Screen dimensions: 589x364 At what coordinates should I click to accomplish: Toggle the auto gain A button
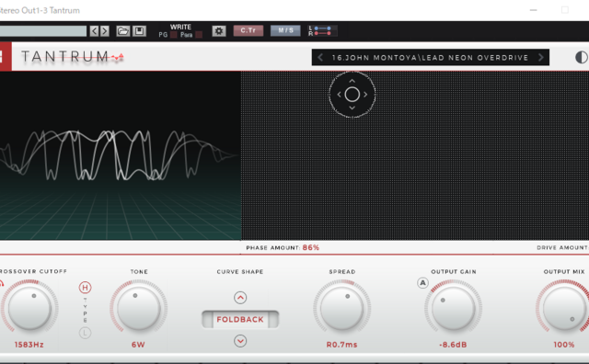point(423,283)
